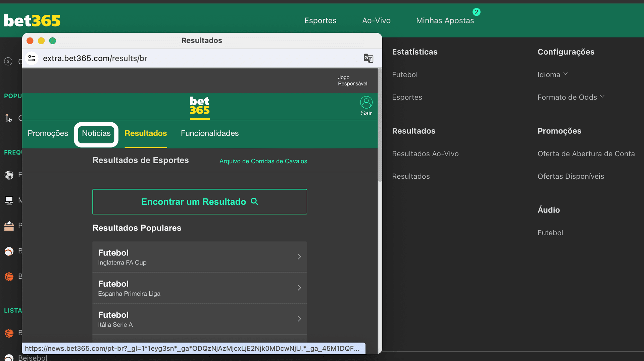This screenshot has width=644, height=361.
Task: Open the Resultados link under Resultados Ao-Vivo
Action: pos(411,176)
